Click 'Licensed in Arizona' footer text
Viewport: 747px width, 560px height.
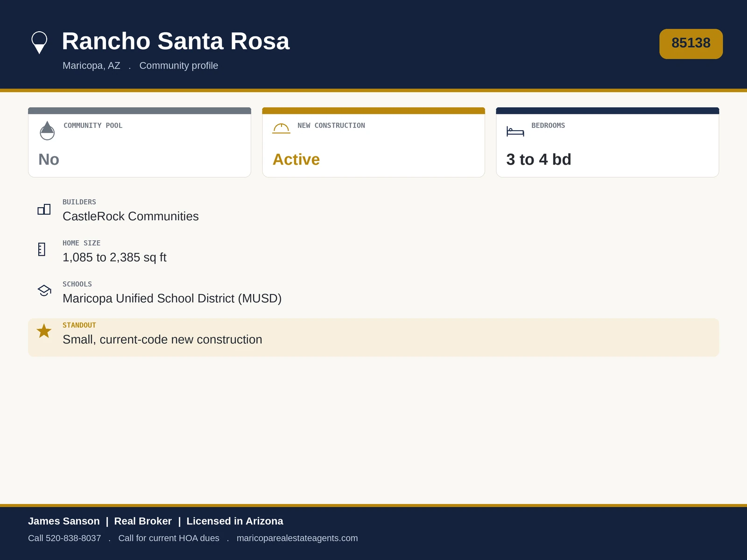click(x=235, y=521)
